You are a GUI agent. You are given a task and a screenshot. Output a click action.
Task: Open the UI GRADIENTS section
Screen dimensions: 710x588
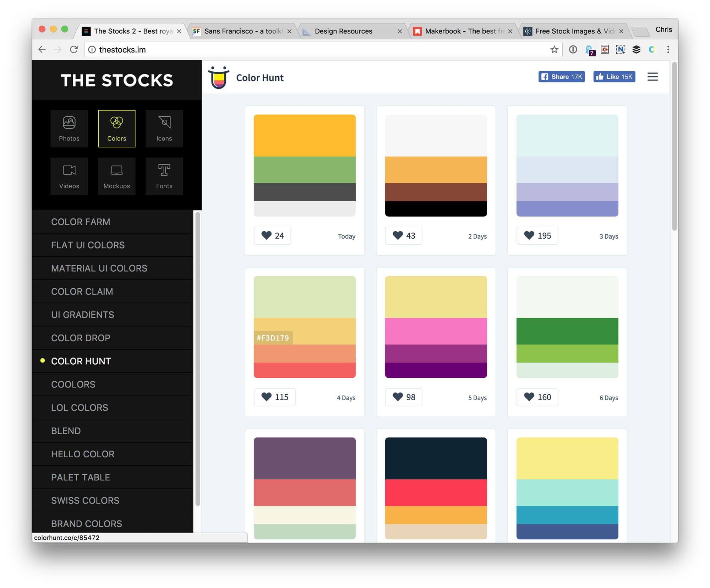82,315
